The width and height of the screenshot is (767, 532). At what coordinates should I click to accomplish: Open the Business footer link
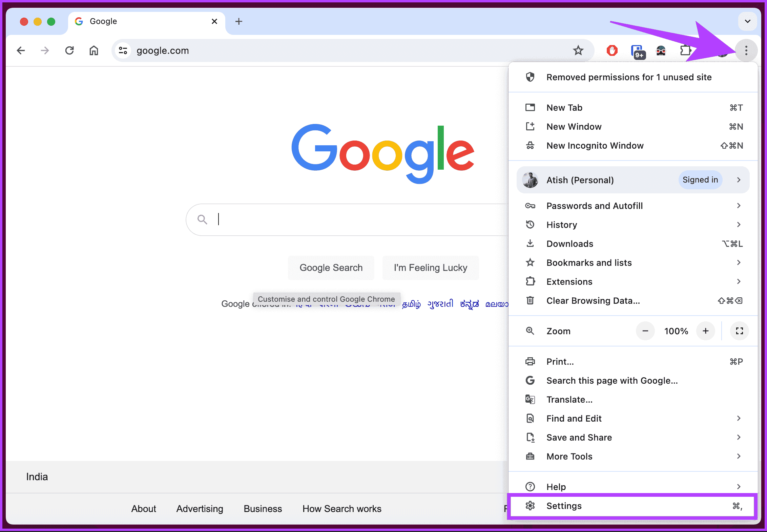click(263, 509)
